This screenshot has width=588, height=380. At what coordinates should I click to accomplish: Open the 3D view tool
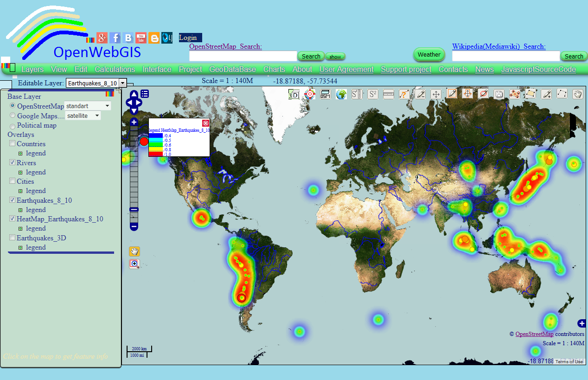[x=294, y=95]
